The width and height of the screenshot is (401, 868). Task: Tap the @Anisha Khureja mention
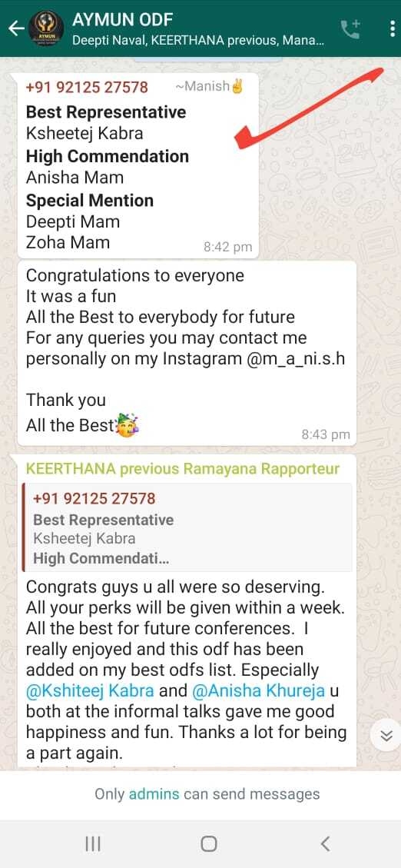click(x=259, y=691)
